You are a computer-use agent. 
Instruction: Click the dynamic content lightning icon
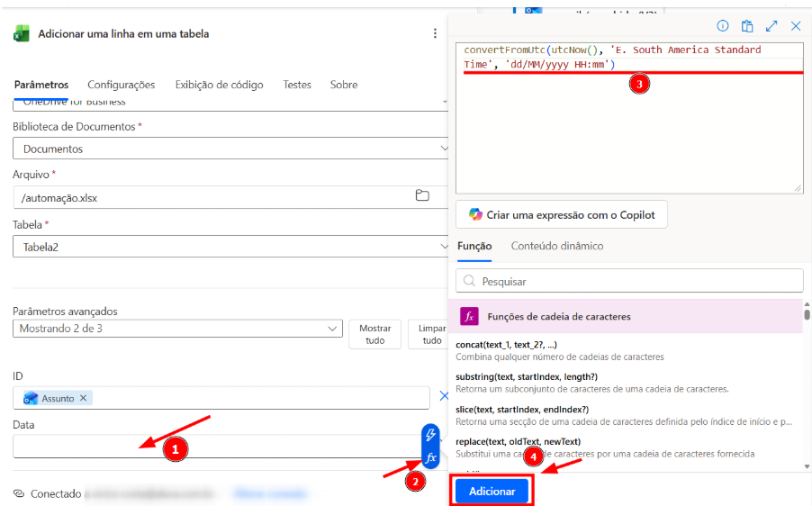[x=430, y=435]
